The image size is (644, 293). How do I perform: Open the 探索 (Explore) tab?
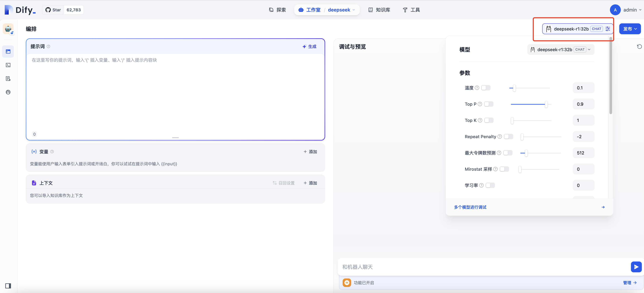click(277, 10)
